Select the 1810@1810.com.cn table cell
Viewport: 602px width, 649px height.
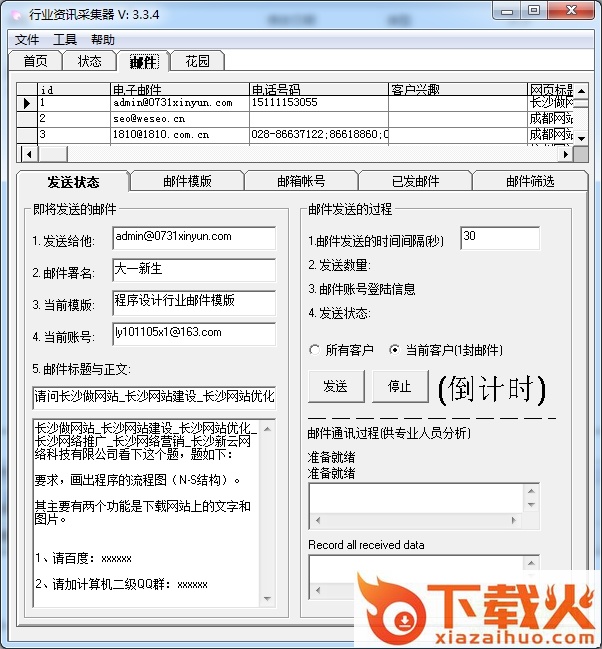point(180,135)
